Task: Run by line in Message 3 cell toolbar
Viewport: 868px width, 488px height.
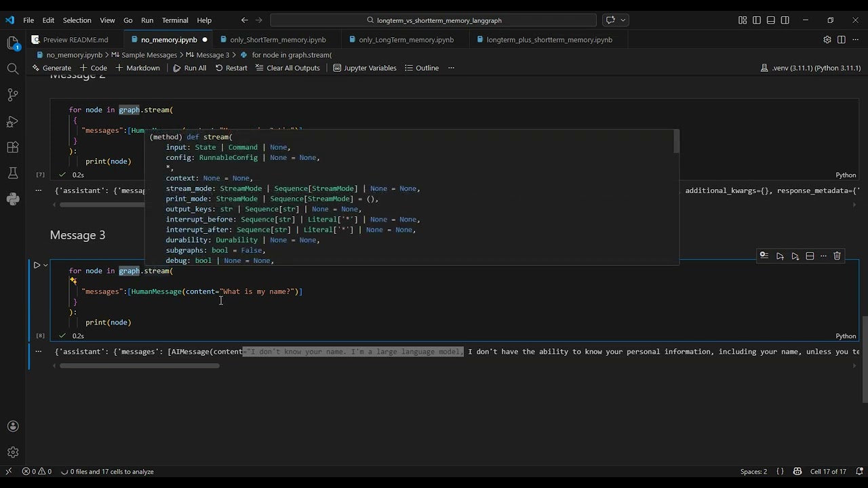Action: click(x=764, y=256)
